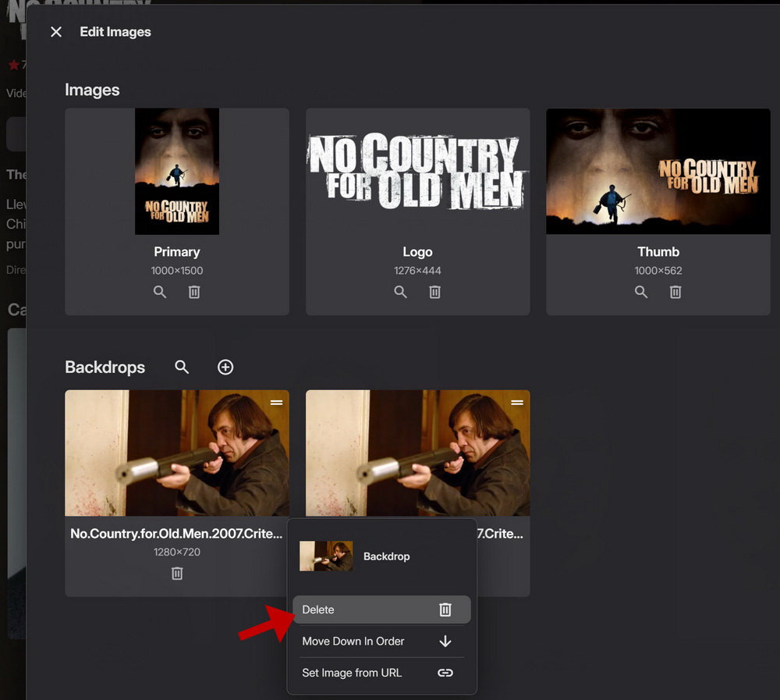Close the Edit Images dialog
The image size is (780, 700).
coord(56,32)
